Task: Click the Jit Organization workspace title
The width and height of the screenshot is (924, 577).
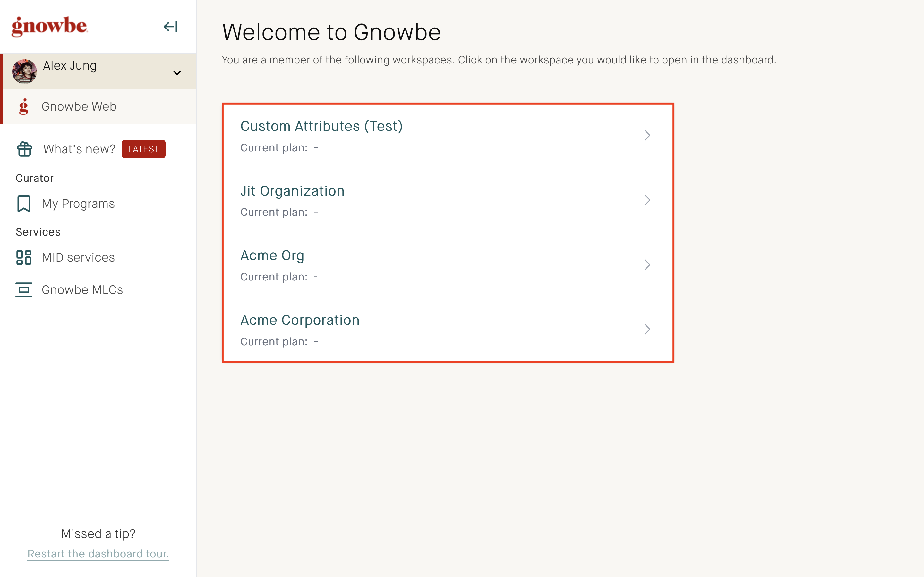Action: tap(293, 190)
